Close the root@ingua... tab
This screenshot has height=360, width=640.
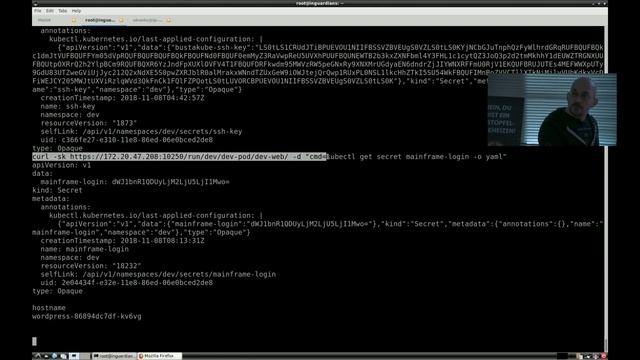[x=121, y=20]
